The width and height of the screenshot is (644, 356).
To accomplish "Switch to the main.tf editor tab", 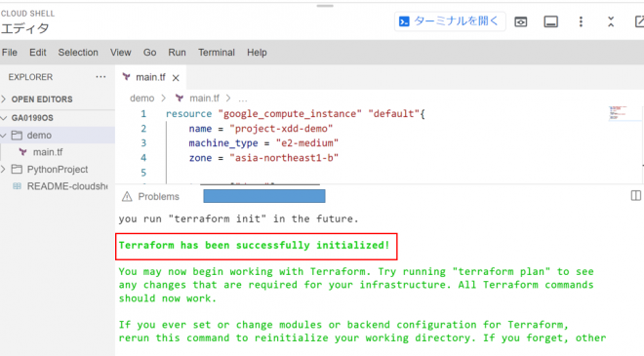I will 150,77.
